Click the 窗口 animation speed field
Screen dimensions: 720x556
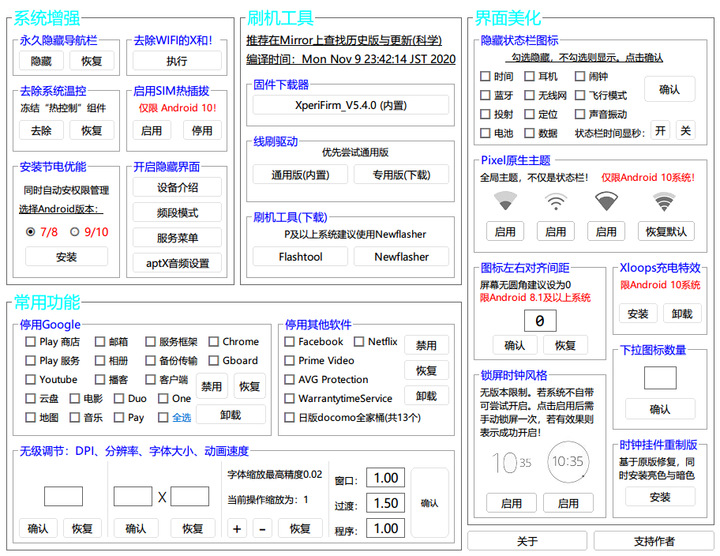point(386,478)
